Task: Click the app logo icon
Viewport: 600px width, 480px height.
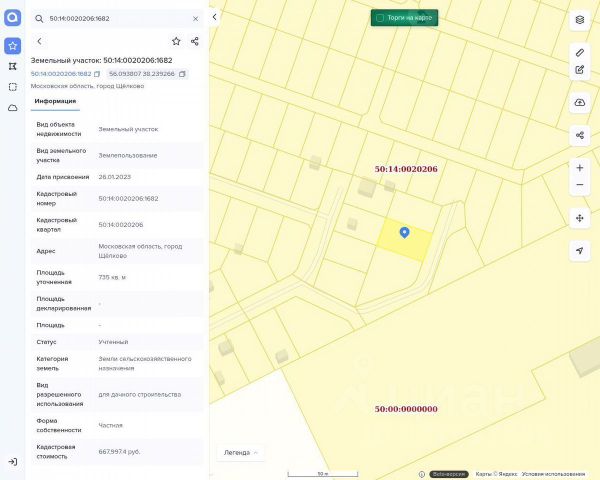Action: [13, 18]
